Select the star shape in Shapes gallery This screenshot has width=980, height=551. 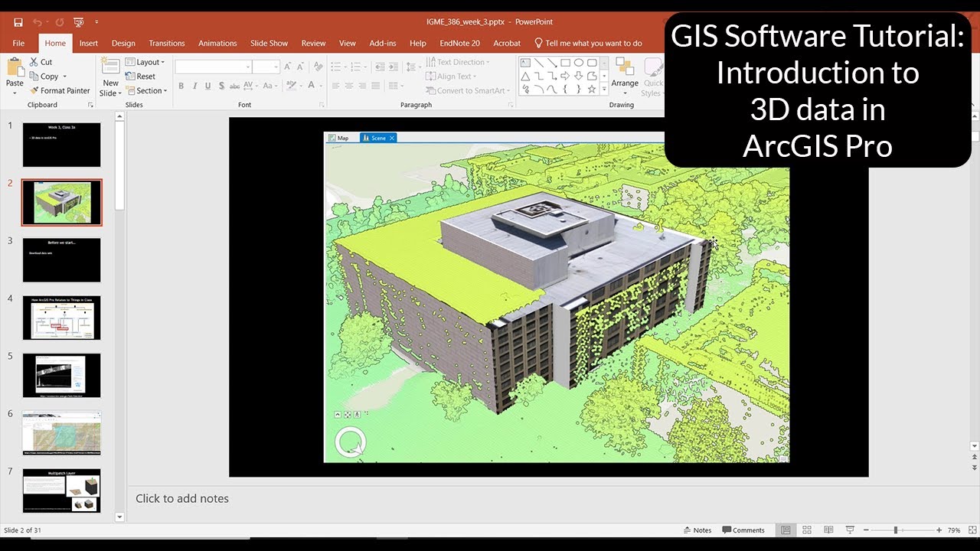point(592,89)
